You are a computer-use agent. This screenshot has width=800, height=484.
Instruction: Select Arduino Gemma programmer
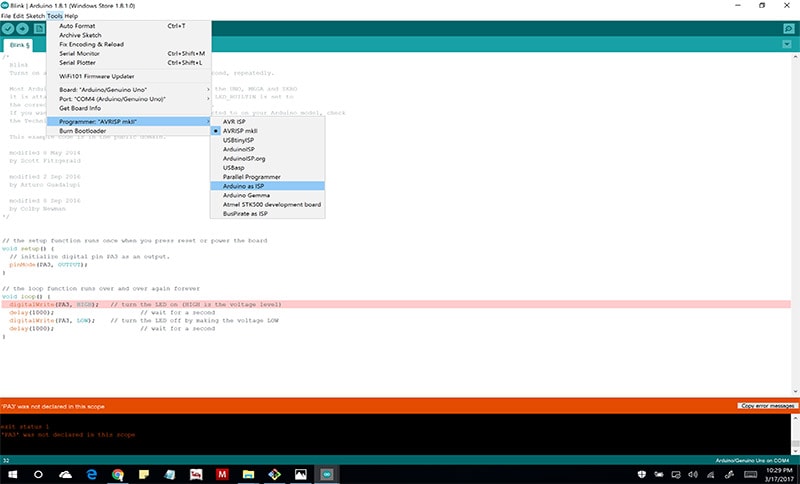(267, 195)
